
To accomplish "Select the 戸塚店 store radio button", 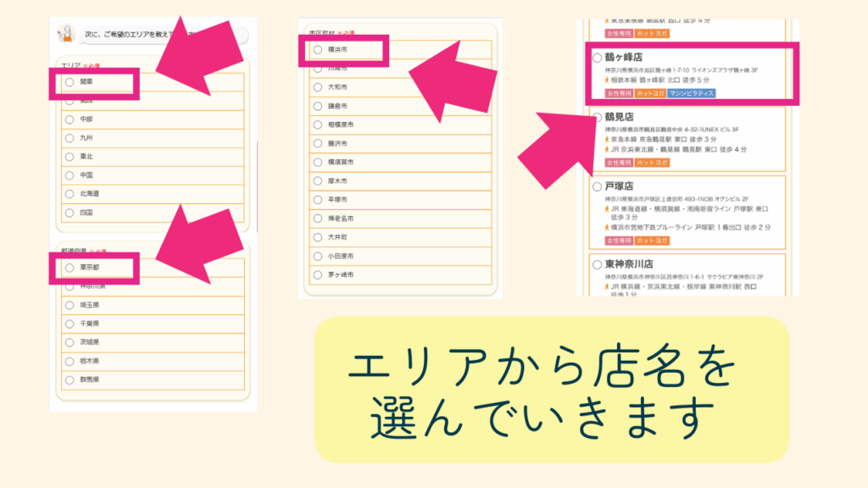I will coord(598,186).
